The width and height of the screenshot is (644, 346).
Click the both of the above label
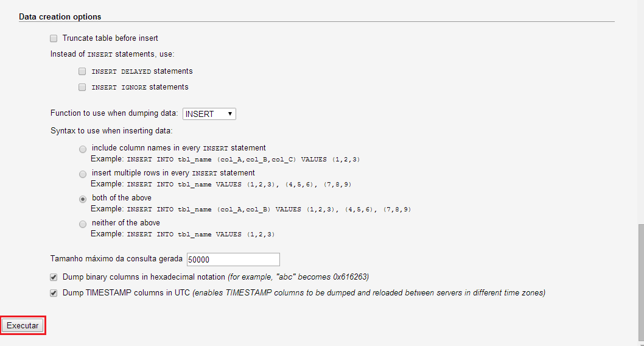pos(122,197)
